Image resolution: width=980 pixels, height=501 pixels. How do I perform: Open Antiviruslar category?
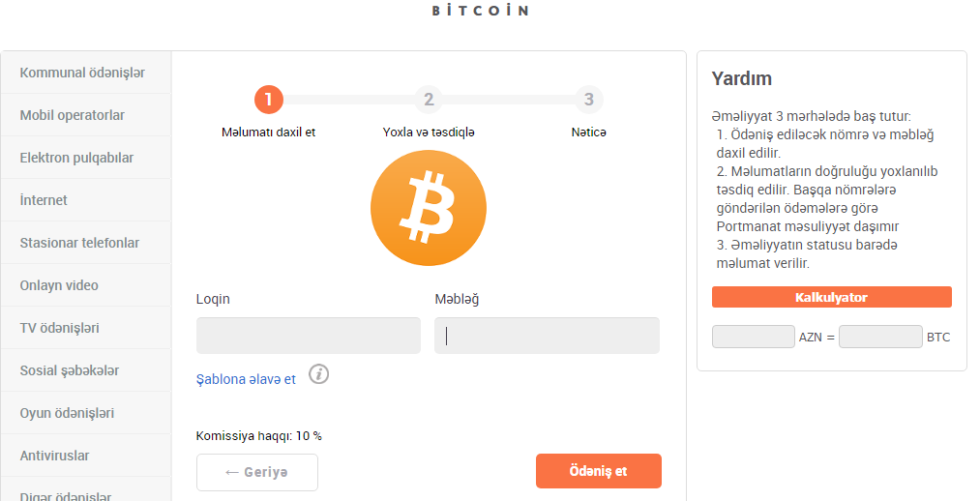54,456
